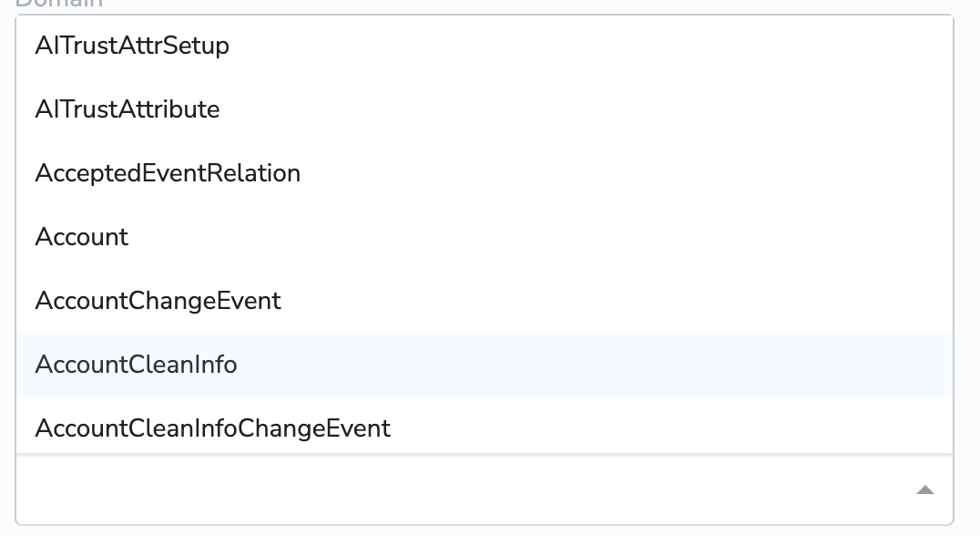The height and width of the screenshot is (536, 980).
Task: Click into the domain search input field
Action: click(x=455, y=490)
